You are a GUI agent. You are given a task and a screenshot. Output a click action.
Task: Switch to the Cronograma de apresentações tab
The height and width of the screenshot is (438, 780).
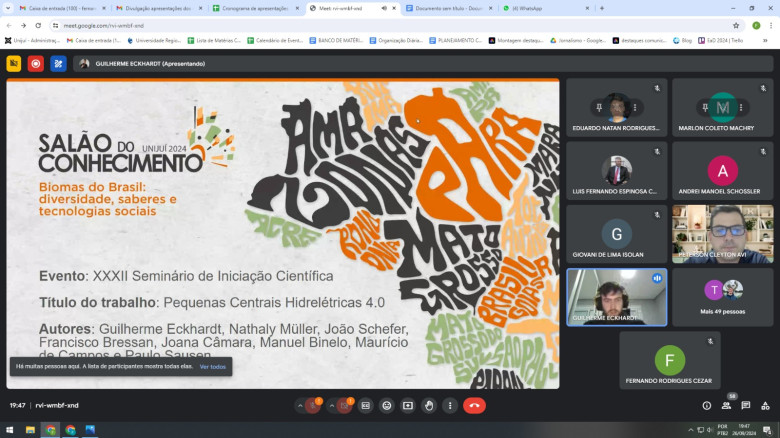pyautogui.click(x=254, y=8)
